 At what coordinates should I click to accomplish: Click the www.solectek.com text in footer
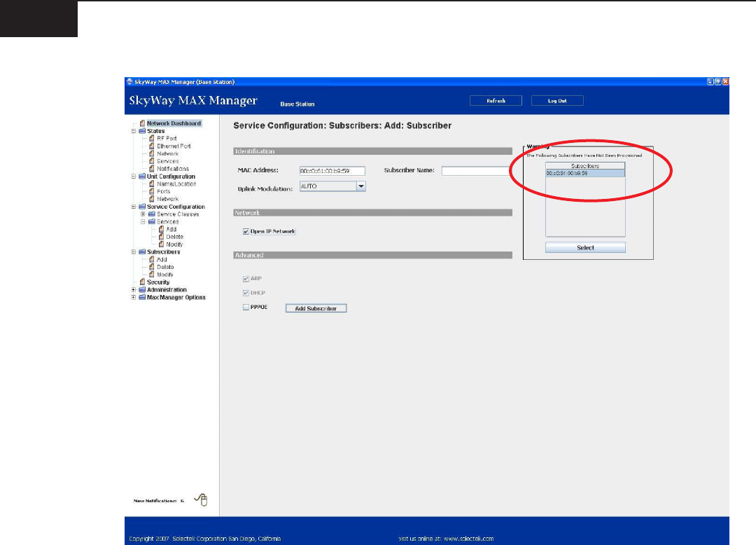click(x=468, y=539)
